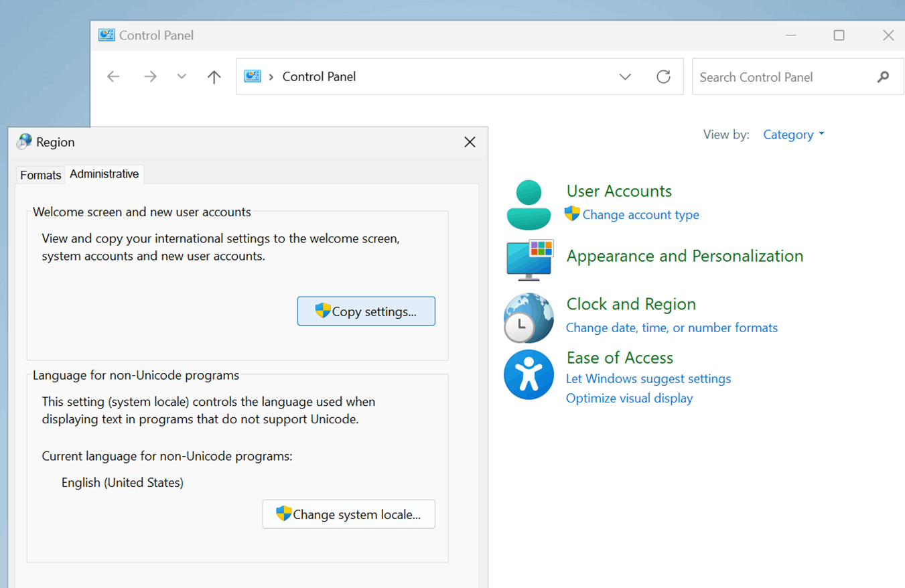905x588 pixels.
Task: Click the Clock and Region globe icon
Action: (529, 318)
